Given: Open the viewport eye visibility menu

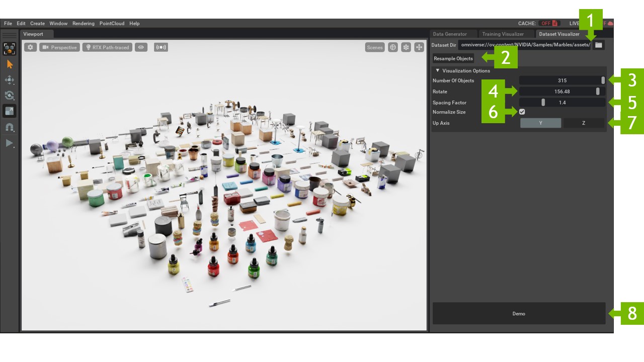Looking at the screenshot, I should (x=141, y=47).
